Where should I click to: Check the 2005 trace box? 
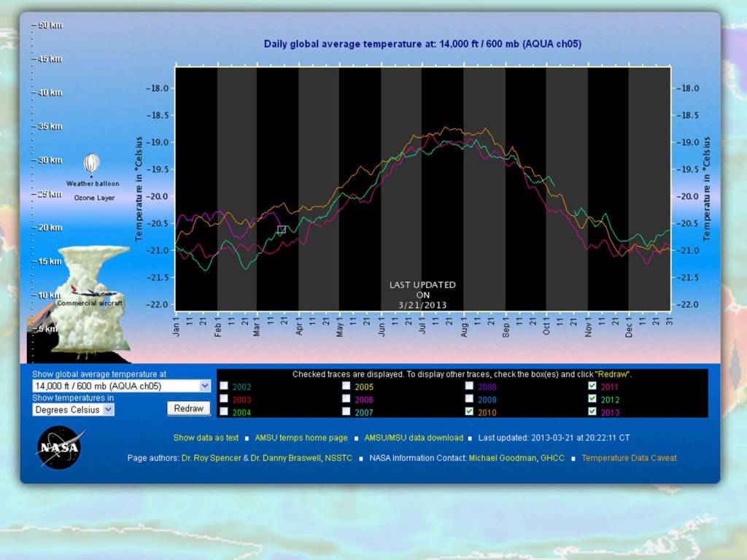(x=345, y=386)
